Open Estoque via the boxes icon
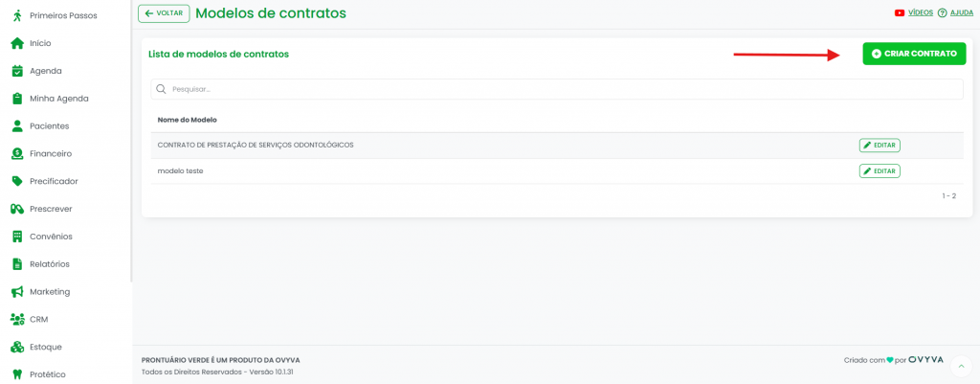Screen dimensions: 980x384 tap(16, 347)
